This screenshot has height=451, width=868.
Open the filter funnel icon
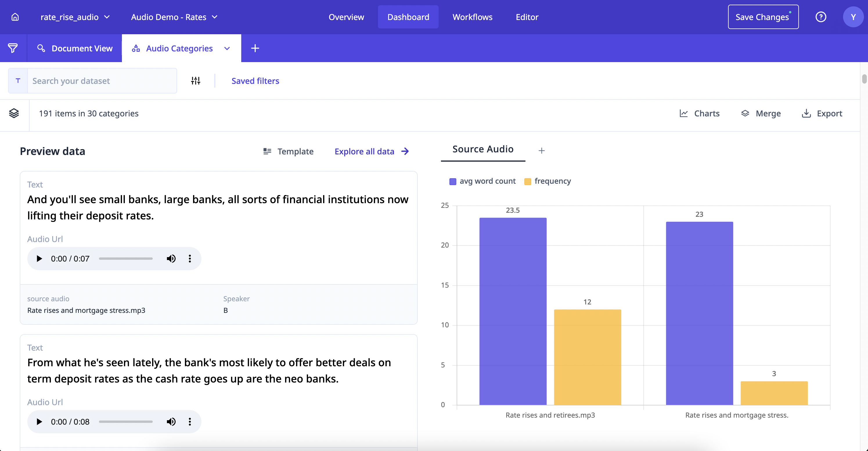click(13, 48)
